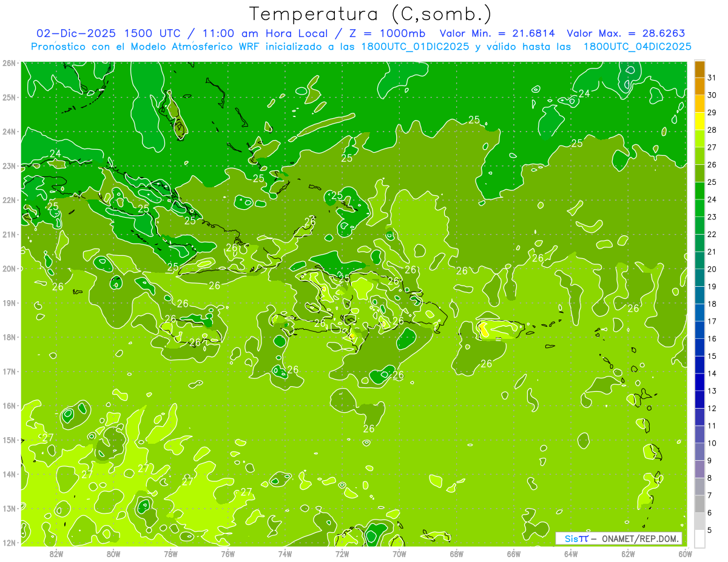Click latitude label "13N" on left axis
Image resolution: width=728 pixels, height=562 pixels.
point(8,508)
